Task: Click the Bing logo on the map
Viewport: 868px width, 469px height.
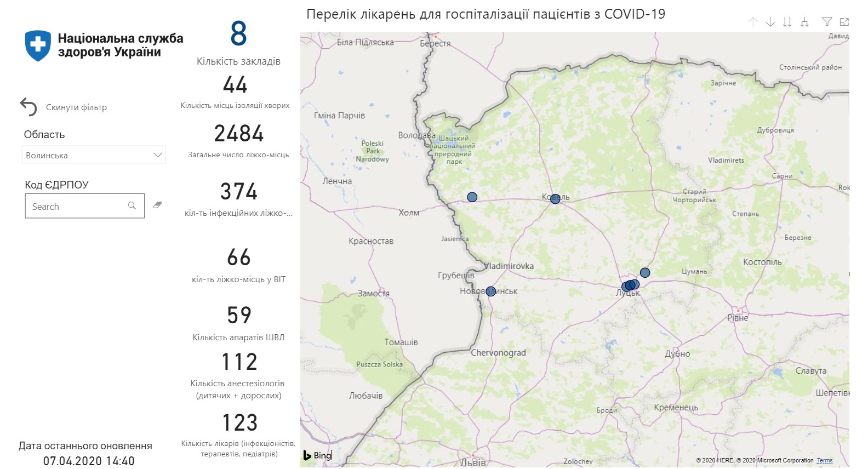Action: [x=318, y=455]
